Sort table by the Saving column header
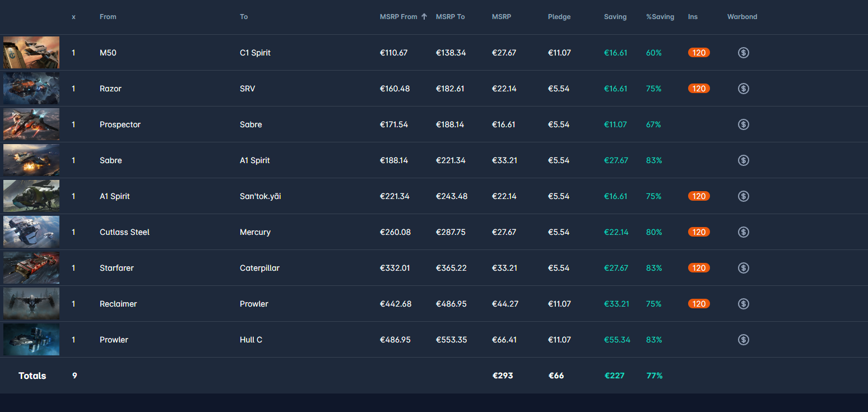868x412 pixels. (x=615, y=17)
